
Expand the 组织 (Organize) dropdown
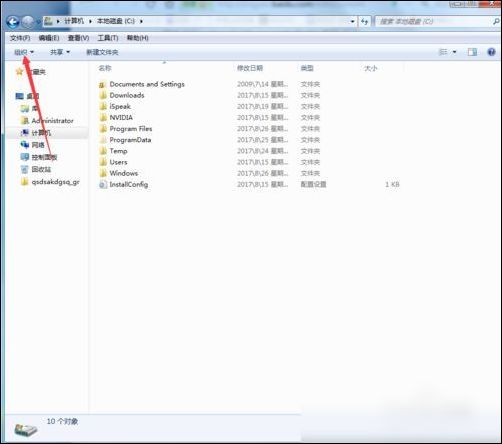(x=24, y=52)
